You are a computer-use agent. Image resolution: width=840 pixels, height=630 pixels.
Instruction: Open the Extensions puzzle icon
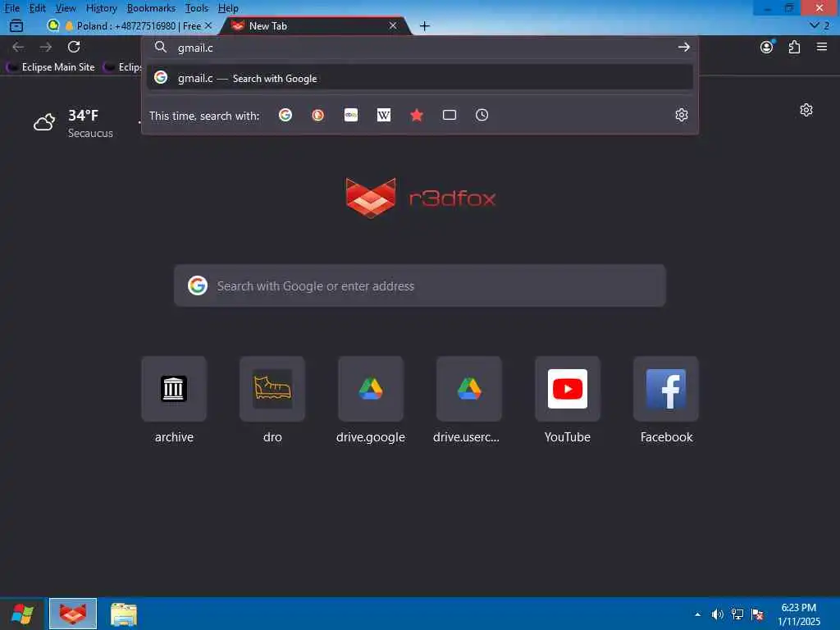coord(794,47)
